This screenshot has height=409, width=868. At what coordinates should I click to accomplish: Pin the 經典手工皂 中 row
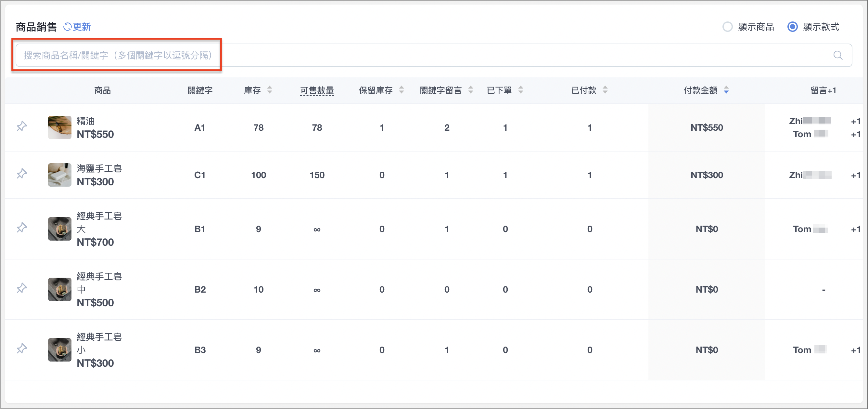pos(22,288)
